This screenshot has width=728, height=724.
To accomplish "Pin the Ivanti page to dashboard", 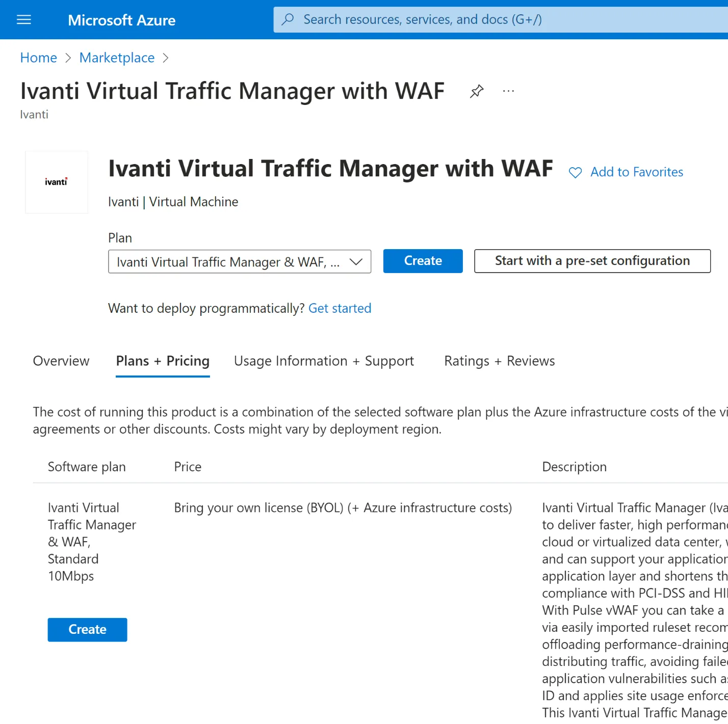I will 477,91.
